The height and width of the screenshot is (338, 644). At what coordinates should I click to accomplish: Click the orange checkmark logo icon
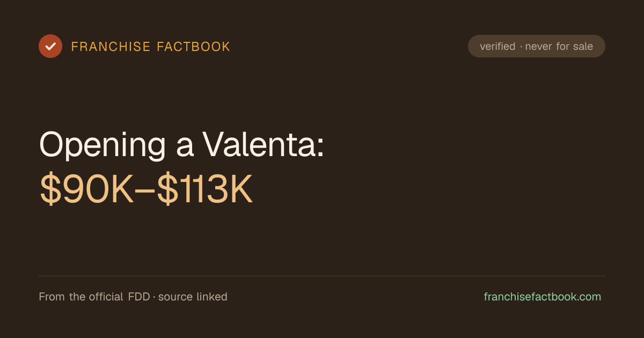(x=50, y=46)
